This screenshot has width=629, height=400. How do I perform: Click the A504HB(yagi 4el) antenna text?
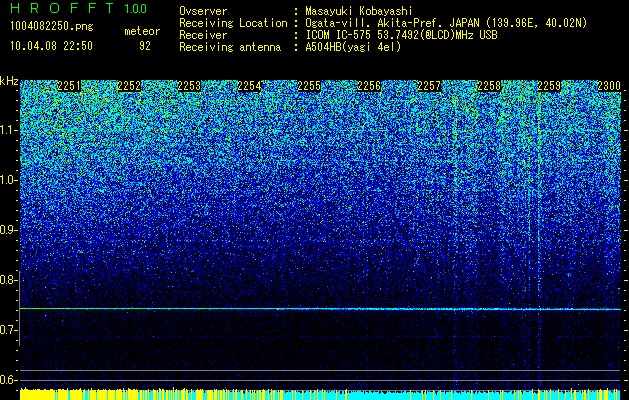coord(353,47)
